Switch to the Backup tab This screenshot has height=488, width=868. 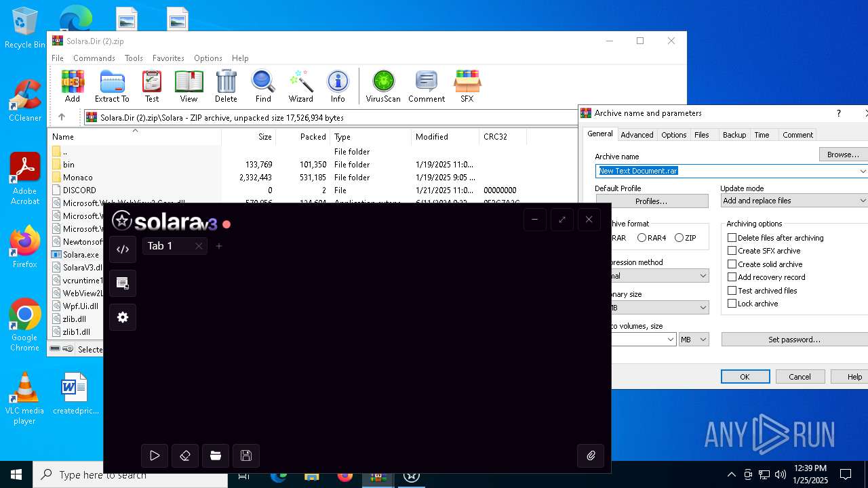coord(734,135)
